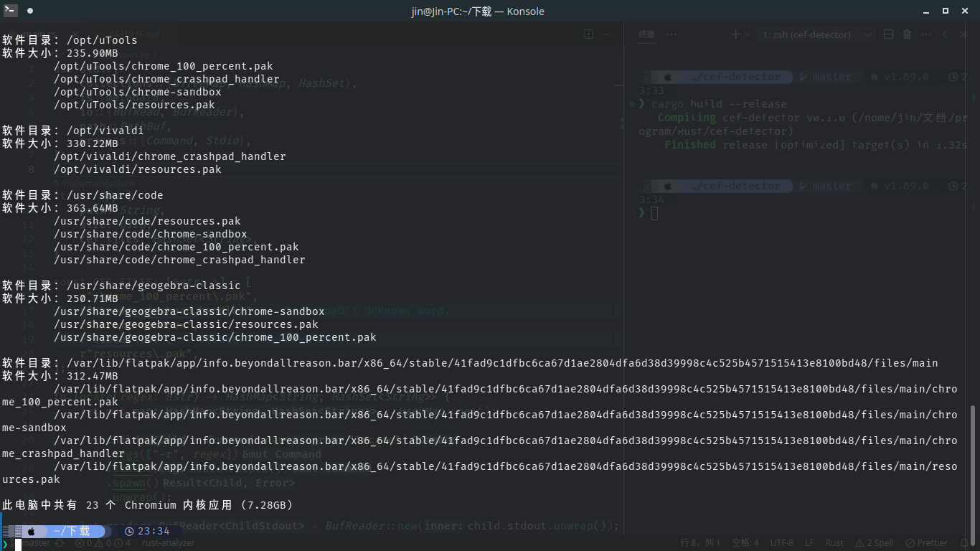Viewport: 980px width, 551px height.
Task: Click the '软件目录: /usr/share/code' line
Action: (x=83, y=195)
